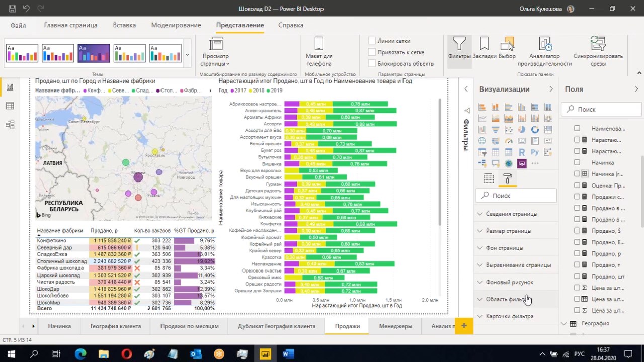The width and height of the screenshot is (644, 362).
Task: Select the donut chart visual
Action: (x=535, y=129)
